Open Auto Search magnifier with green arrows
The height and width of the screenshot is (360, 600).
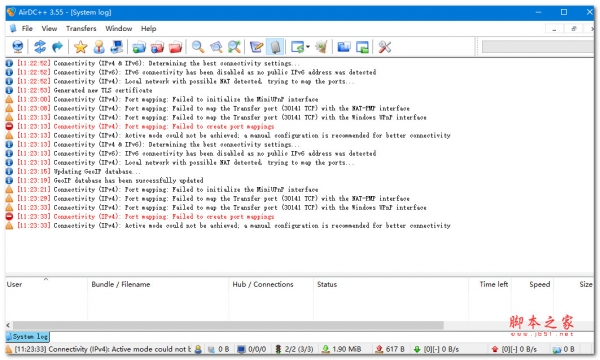(235, 47)
